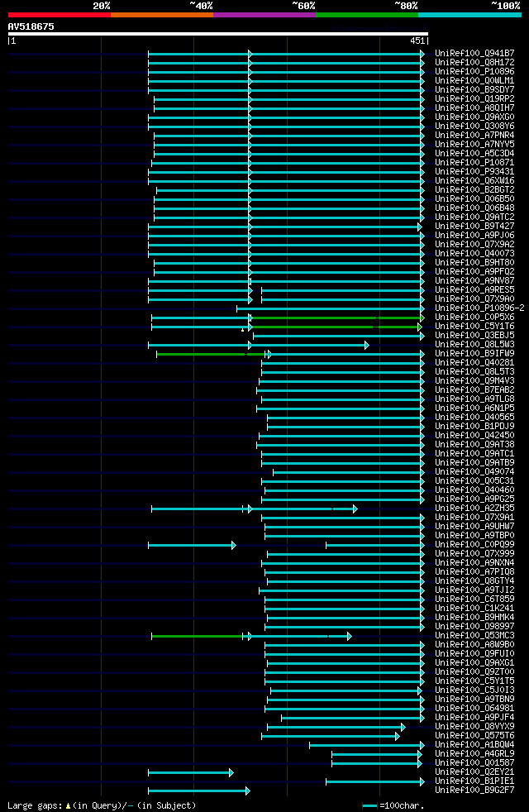The height and width of the screenshot is (812, 529).
Task: Click the green ~80% identity legend segment
Action: [367, 15]
